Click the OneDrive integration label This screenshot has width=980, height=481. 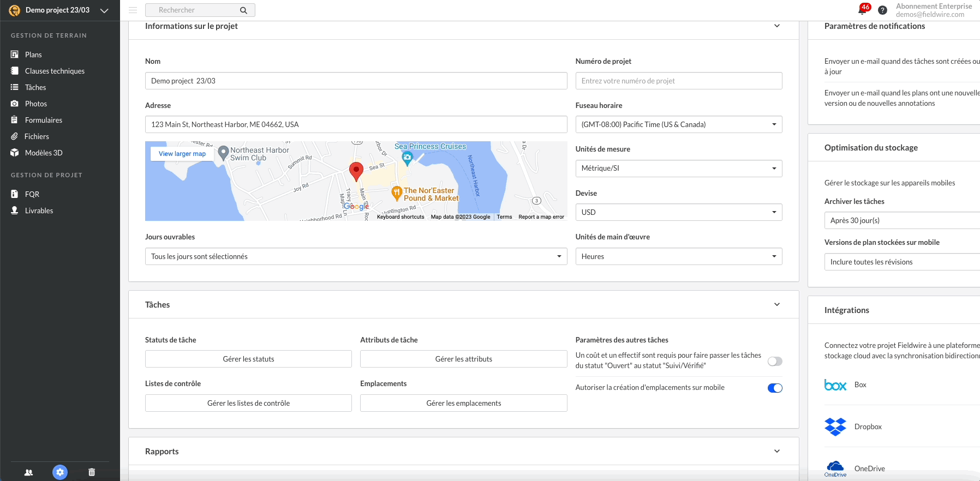[x=869, y=468]
